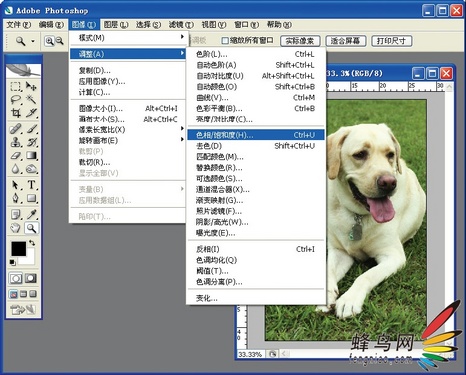466x375 pixels.
Task: Click the 打印尺寸 button
Action: pyautogui.click(x=392, y=41)
